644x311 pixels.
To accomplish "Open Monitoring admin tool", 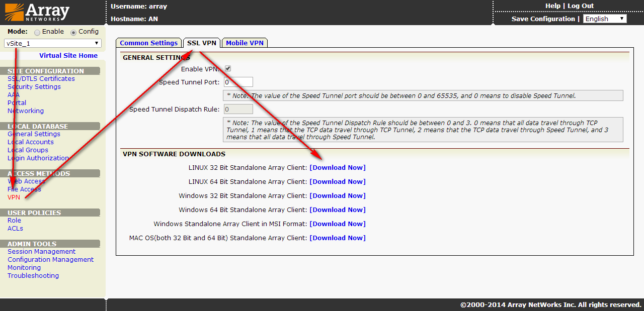I will pos(24,267).
